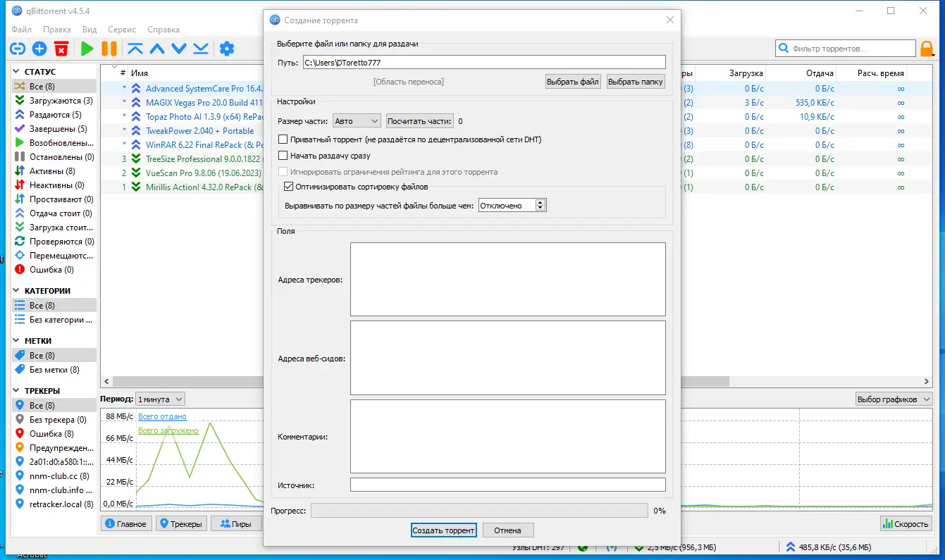Click the red delete torrent icon
This screenshot has height=560, width=945.
[x=61, y=49]
